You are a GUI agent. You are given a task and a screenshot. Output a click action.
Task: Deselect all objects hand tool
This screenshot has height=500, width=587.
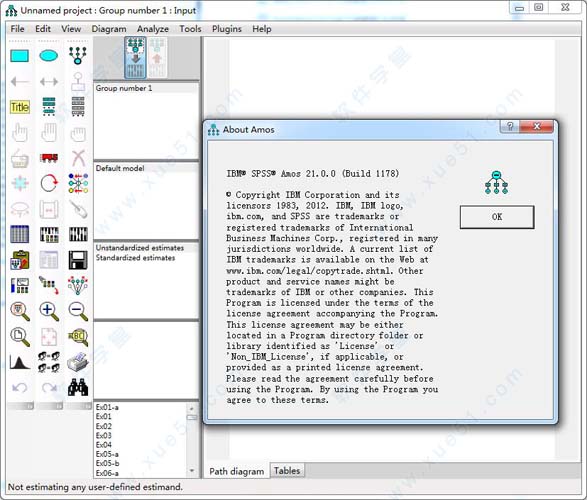pos(78,134)
